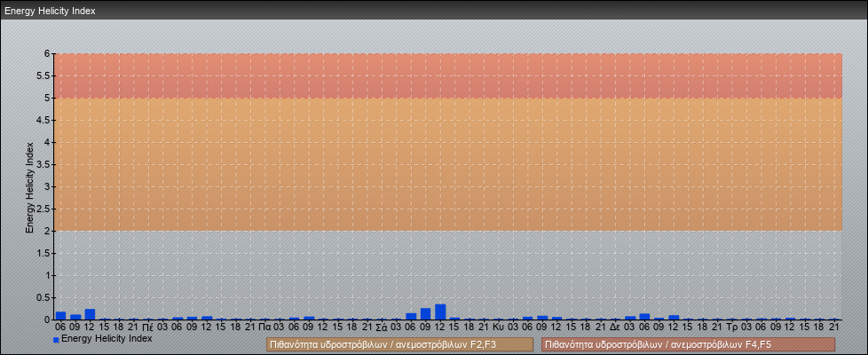Click the Πα day label on the time axis

point(264,327)
